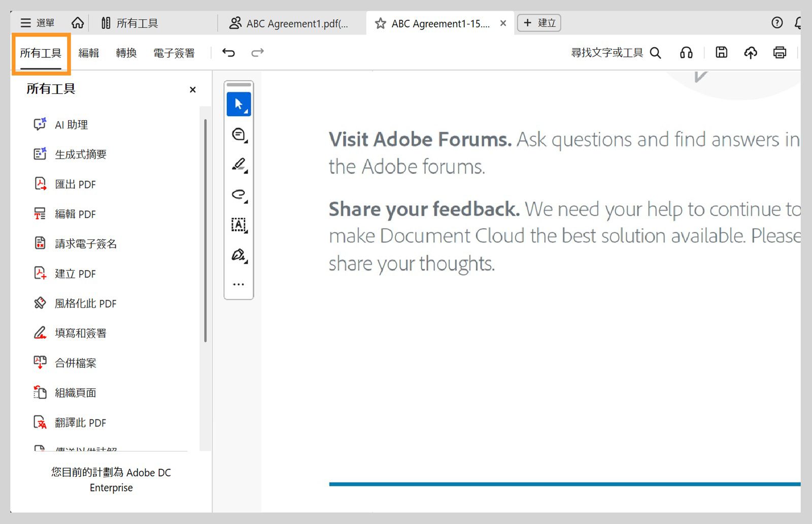Choose the highlighter pen tool
Screen dimensions: 812x524
pyautogui.click(x=239, y=164)
